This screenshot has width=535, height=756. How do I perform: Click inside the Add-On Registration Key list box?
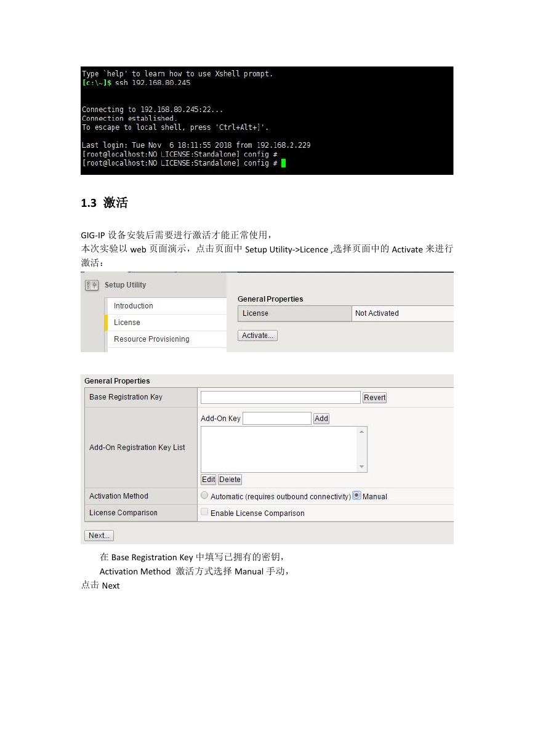(279, 449)
